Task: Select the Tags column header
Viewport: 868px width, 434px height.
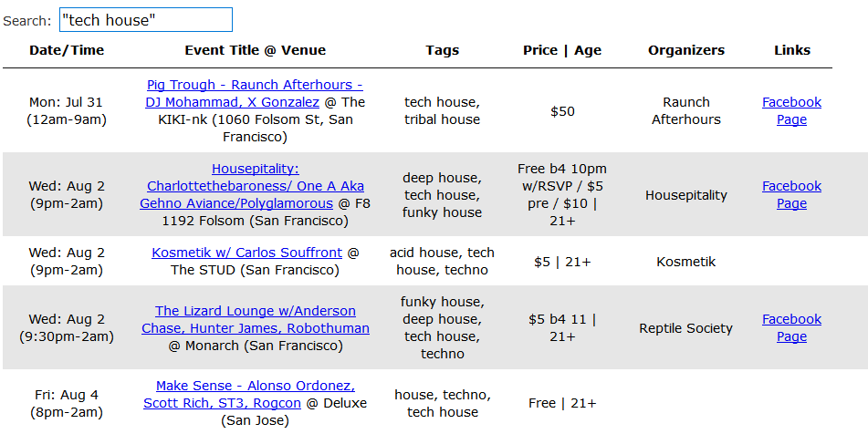Action: [x=443, y=50]
